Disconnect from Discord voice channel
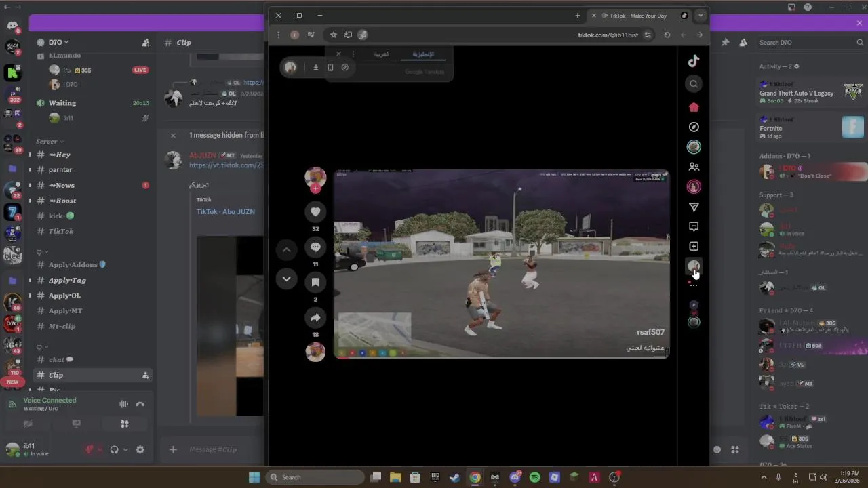Viewport: 868px width, 488px height. pyautogui.click(x=140, y=404)
